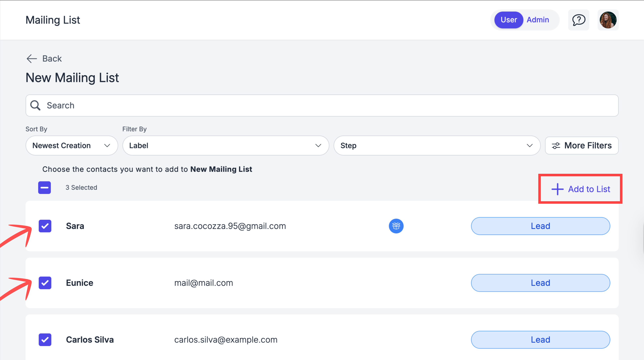
Task: Uncheck Sara's contact checkbox
Action: [x=45, y=226]
